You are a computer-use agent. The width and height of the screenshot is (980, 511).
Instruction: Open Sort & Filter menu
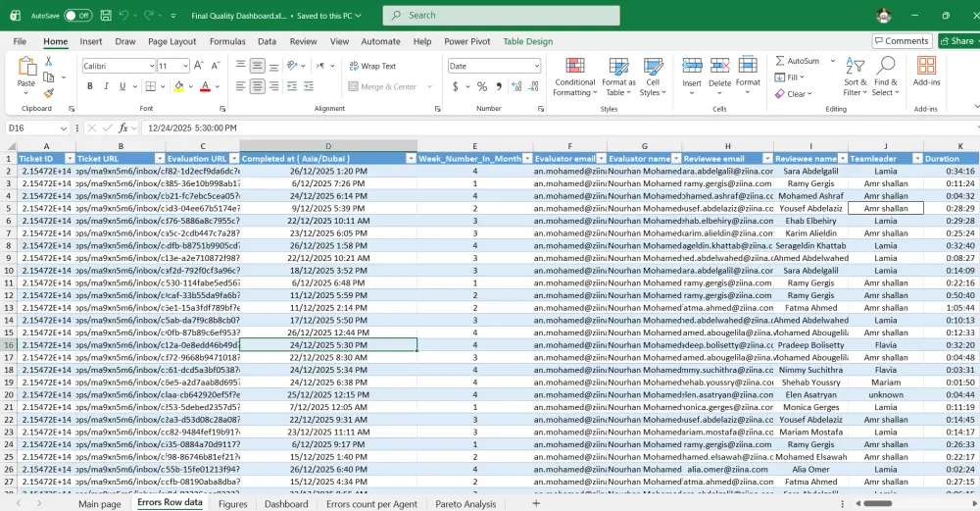[x=855, y=77]
